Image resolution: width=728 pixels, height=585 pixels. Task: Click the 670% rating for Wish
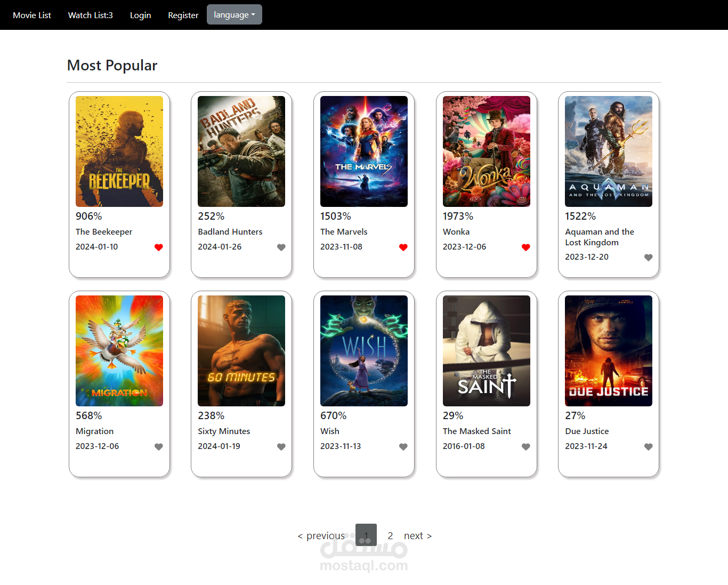(x=333, y=416)
